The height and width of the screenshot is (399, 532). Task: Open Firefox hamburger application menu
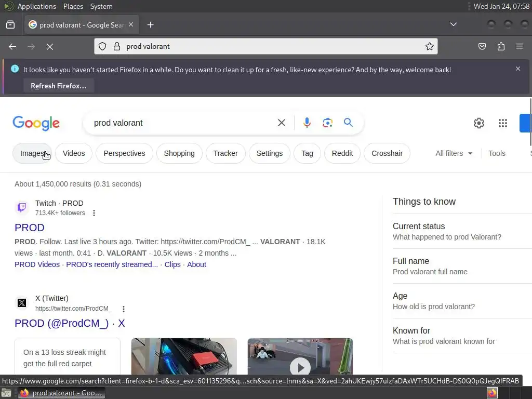(520, 46)
